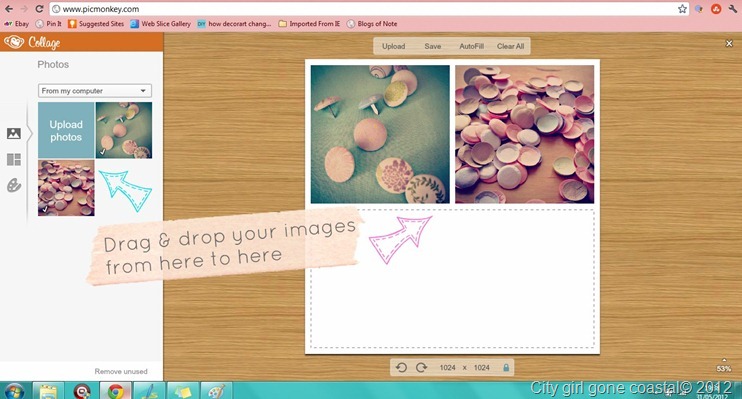
Task: Select the pink buttons pile thumbnail in Photos
Action: [x=66, y=188]
